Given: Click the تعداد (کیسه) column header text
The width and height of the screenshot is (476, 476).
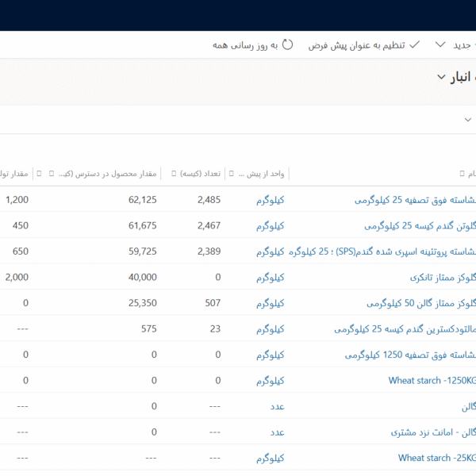Looking at the screenshot, I should point(200,173).
